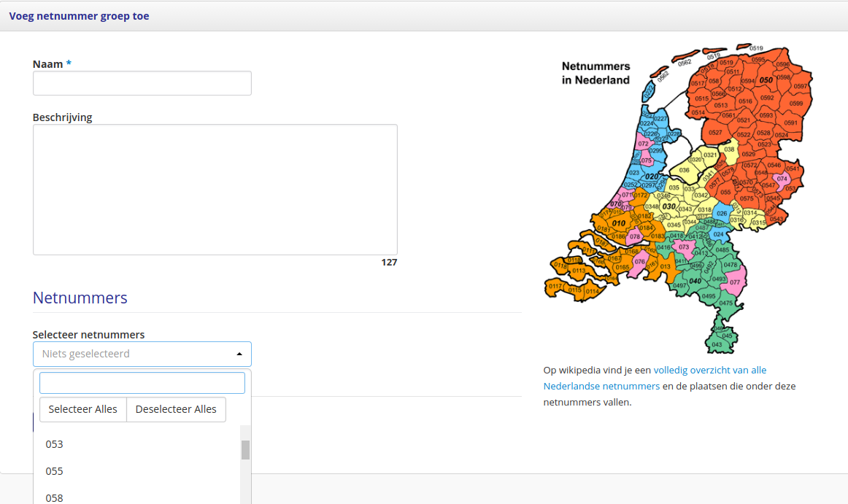
Task: Open the Wikipedia netnummers overview link
Action: tap(709, 371)
